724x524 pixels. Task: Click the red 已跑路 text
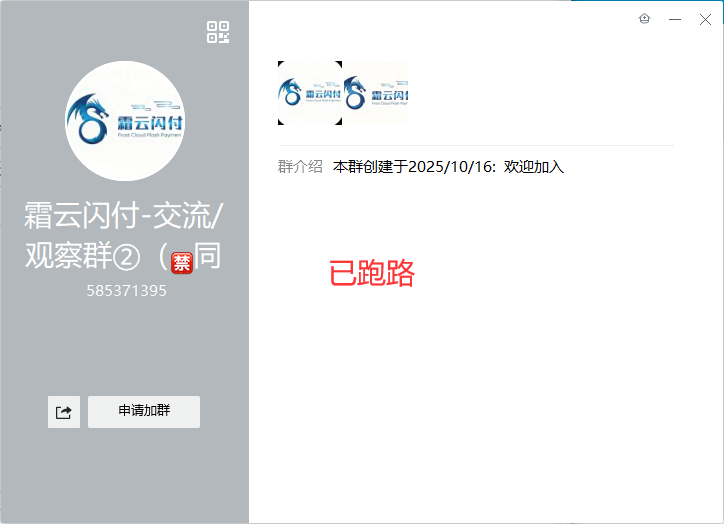372,273
